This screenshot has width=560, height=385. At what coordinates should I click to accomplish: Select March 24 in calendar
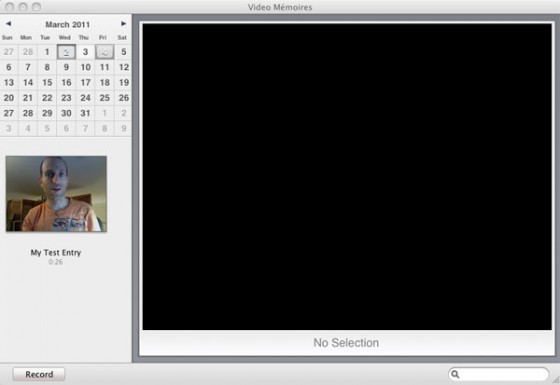click(x=85, y=98)
